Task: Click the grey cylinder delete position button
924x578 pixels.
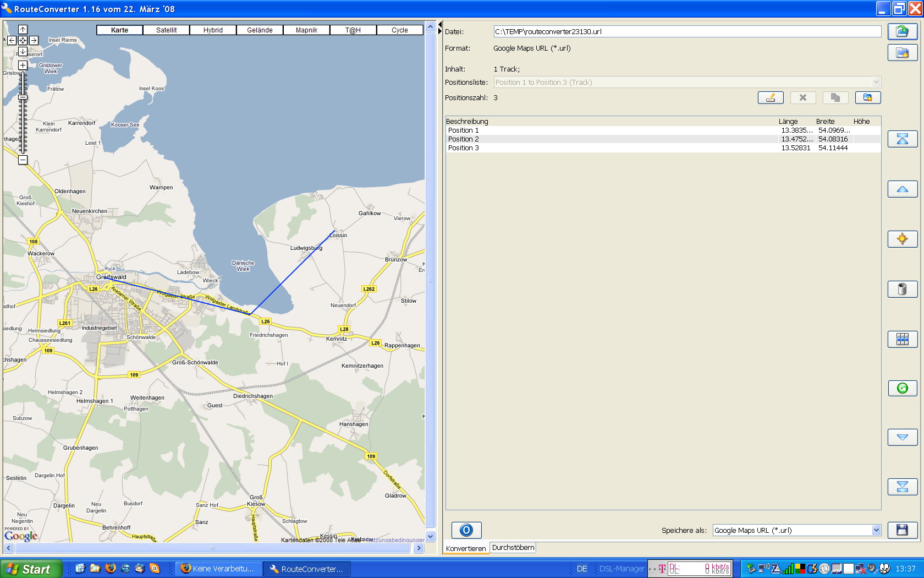Action: tap(902, 289)
